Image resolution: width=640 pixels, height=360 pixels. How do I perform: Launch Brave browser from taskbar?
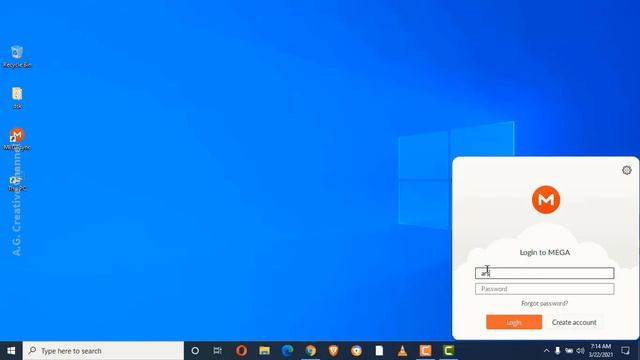pyautogui.click(x=333, y=351)
